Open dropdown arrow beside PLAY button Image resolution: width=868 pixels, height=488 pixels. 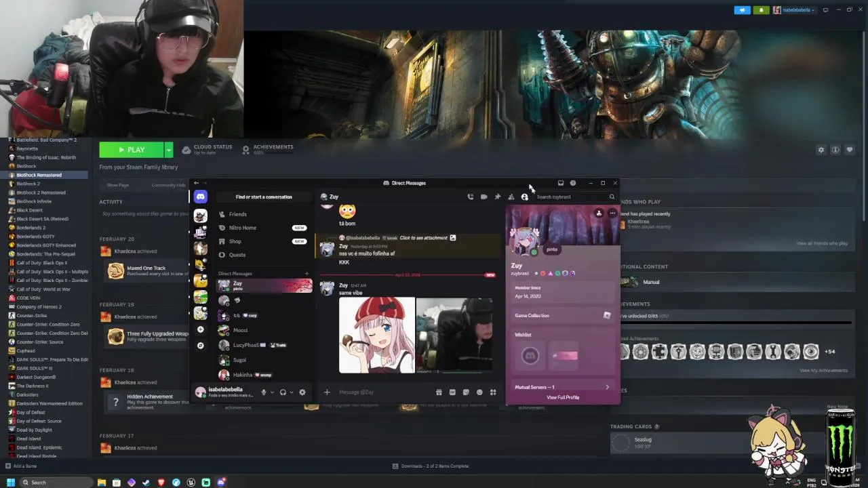tap(169, 150)
